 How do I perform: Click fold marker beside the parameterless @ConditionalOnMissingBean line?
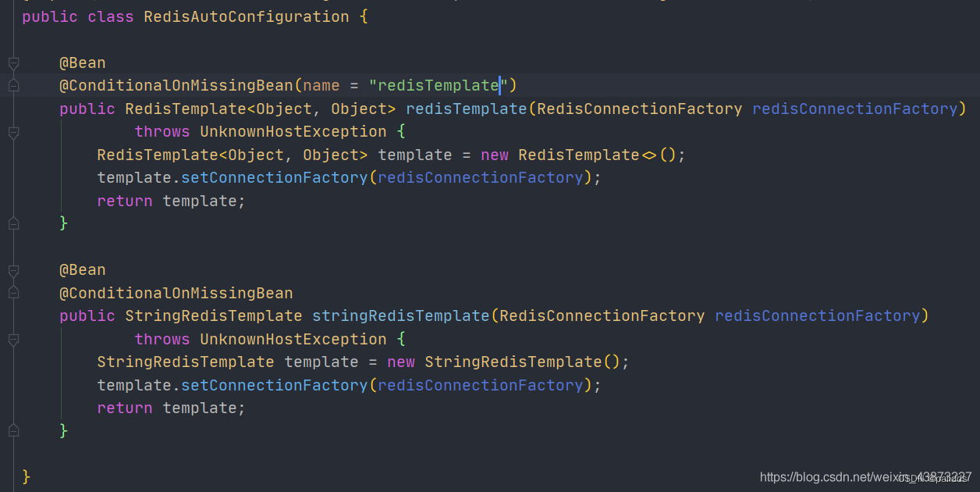pyautogui.click(x=13, y=293)
